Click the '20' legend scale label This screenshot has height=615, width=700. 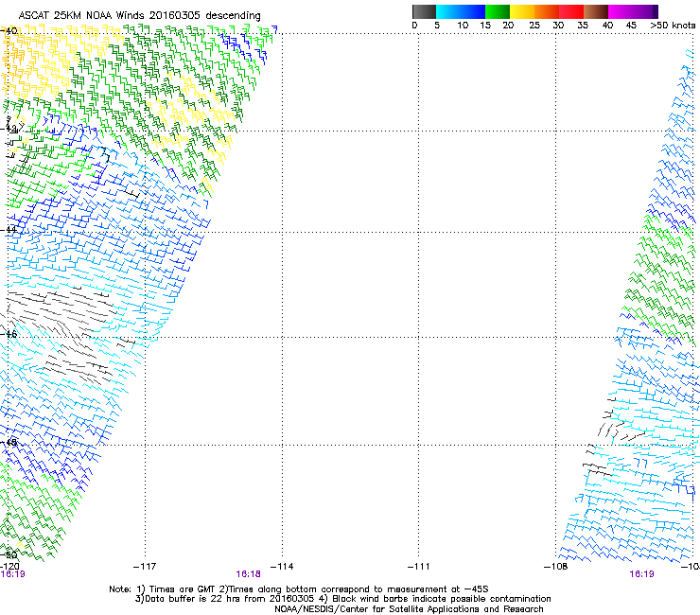point(508,26)
